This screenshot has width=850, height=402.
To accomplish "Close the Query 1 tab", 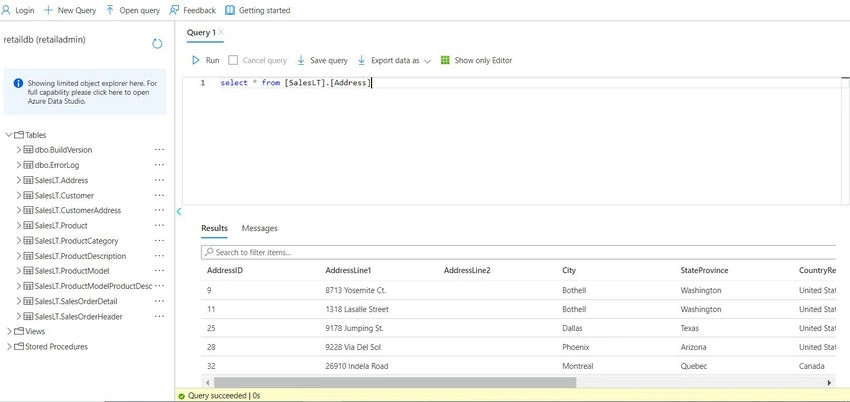I will pos(221,32).
